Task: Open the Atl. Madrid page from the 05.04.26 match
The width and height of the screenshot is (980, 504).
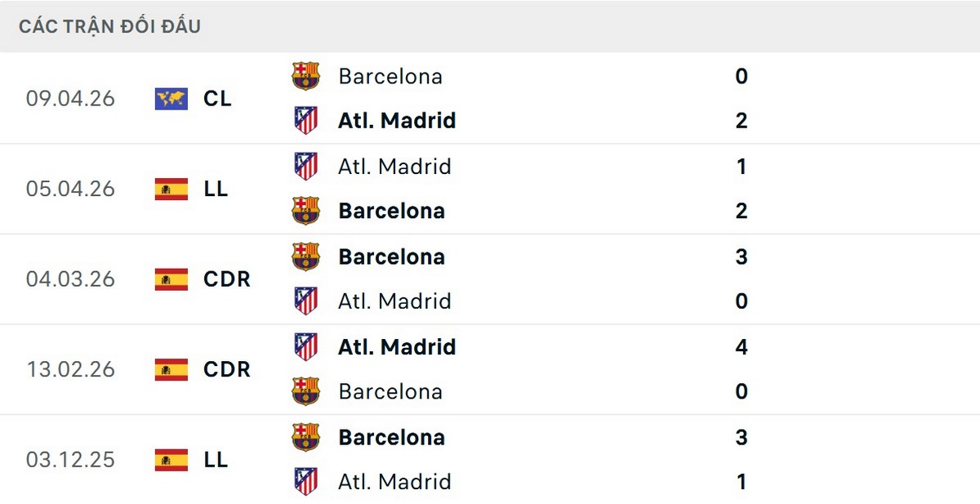Action: coord(394,167)
